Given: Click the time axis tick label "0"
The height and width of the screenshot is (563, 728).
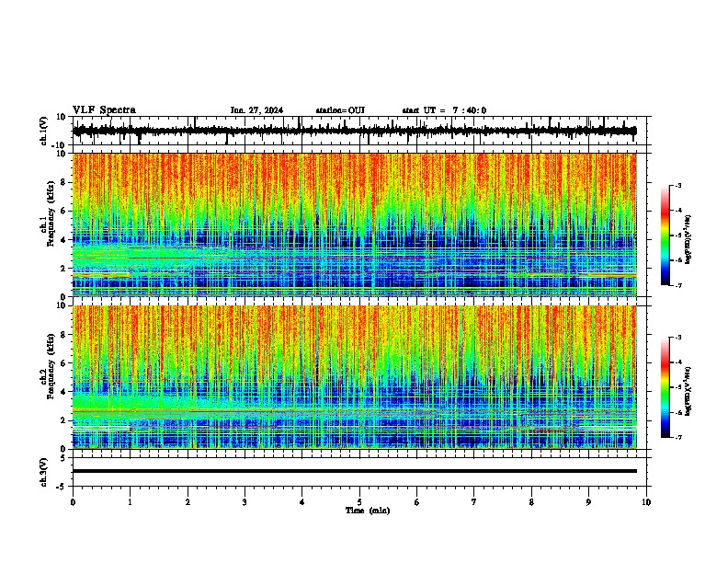Looking at the screenshot, I should coord(73,502).
